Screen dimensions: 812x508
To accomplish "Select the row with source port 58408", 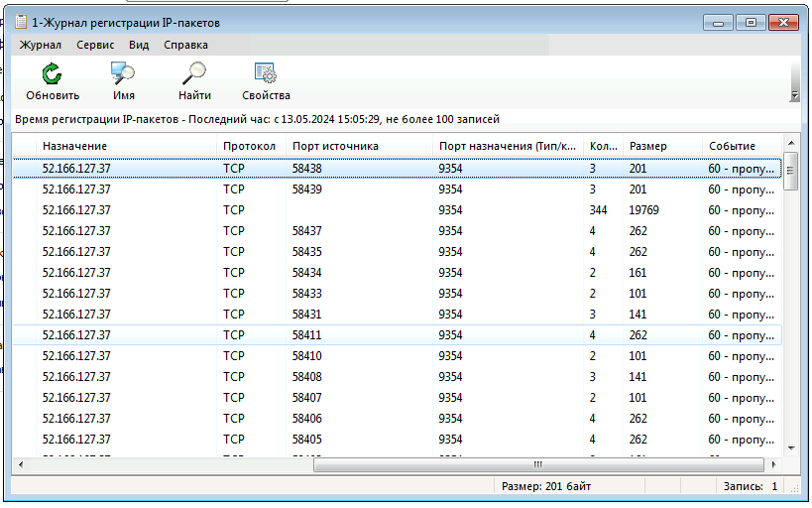I will click(398, 377).
